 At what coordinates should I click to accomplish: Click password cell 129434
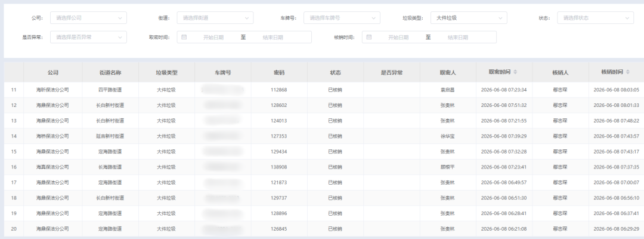click(x=279, y=151)
